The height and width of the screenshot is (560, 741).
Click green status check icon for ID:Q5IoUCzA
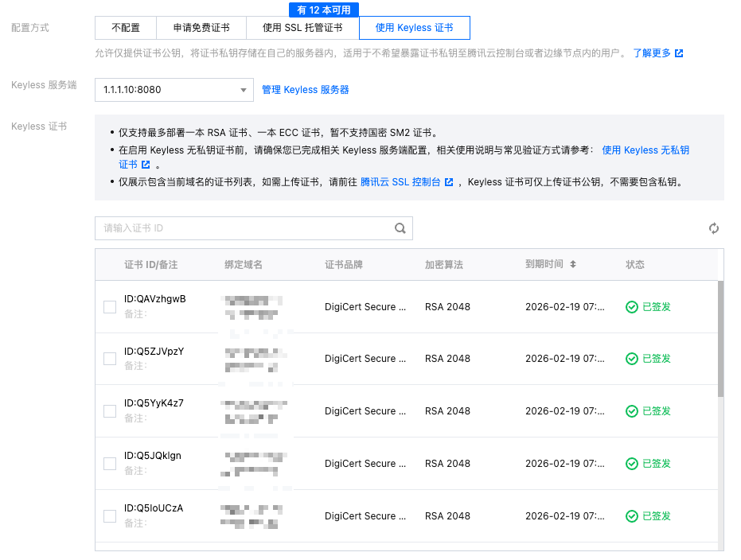(632, 516)
